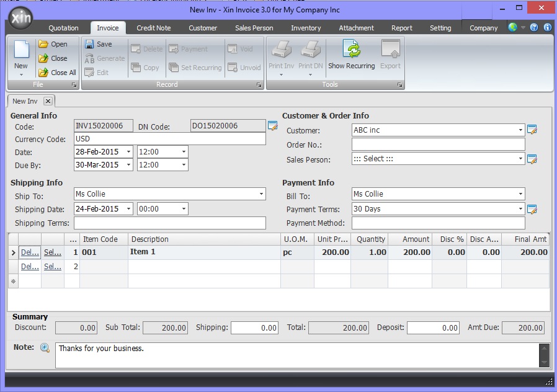This screenshot has height=392, width=557.
Task: Click the Payment Method input field
Action: coord(438,223)
